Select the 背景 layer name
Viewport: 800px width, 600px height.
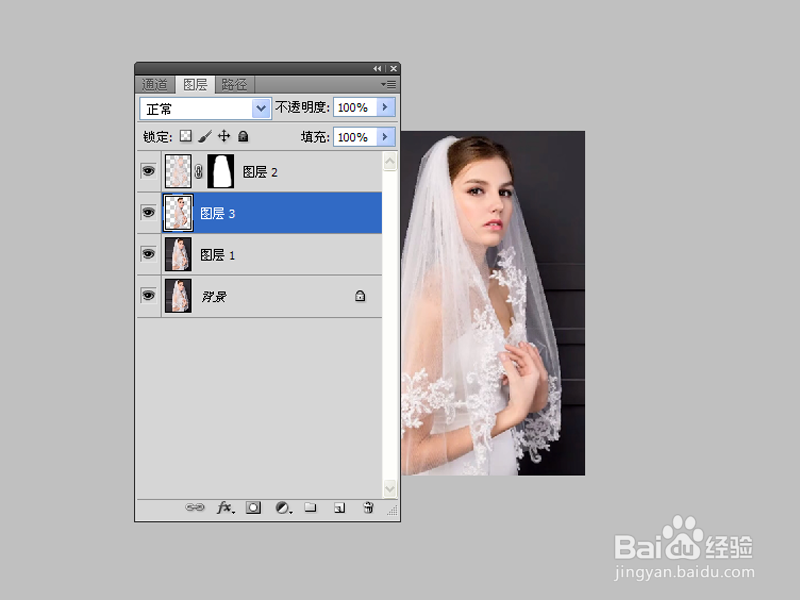(x=214, y=296)
